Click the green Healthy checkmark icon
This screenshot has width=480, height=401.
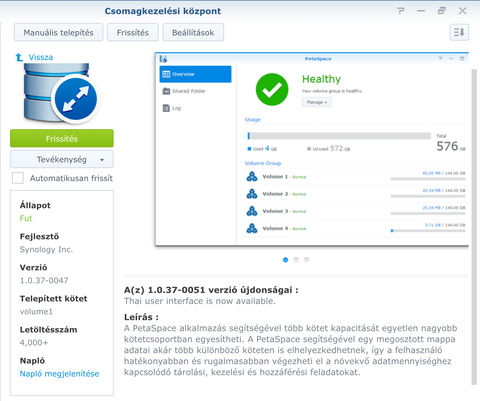click(272, 89)
